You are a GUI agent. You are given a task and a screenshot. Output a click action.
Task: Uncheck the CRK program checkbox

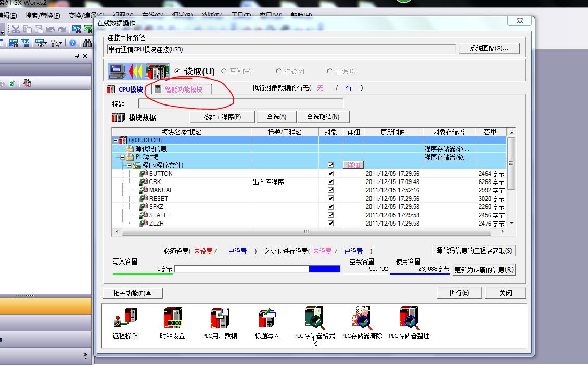pos(330,182)
